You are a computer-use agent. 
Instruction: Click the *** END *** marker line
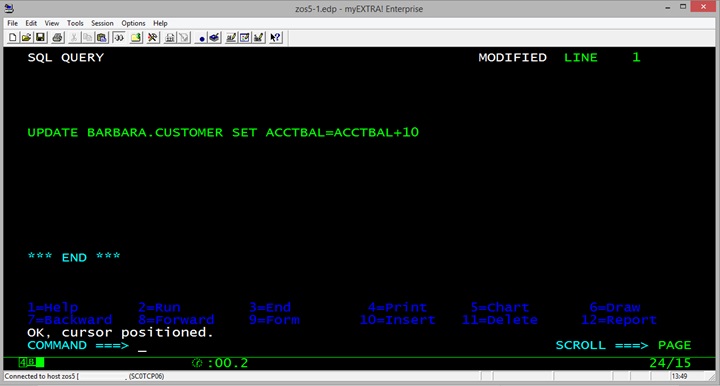point(74,257)
